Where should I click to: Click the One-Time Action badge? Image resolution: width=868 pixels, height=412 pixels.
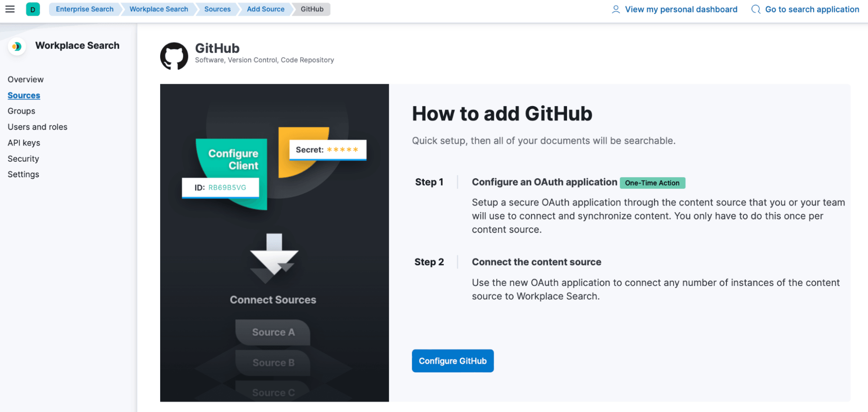652,183
